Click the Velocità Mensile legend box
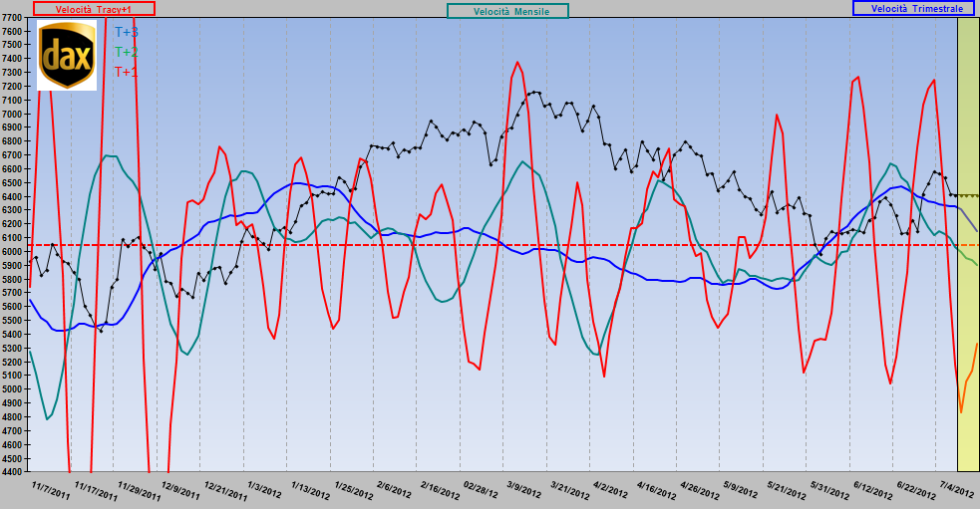980x509 pixels. (x=507, y=11)
